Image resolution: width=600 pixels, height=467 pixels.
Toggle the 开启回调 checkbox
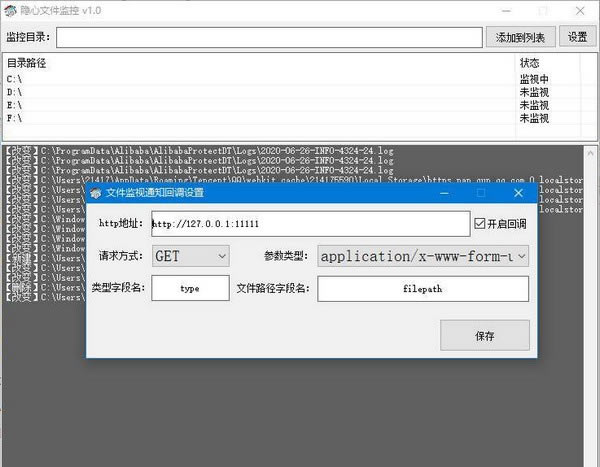tap(480, 223)
